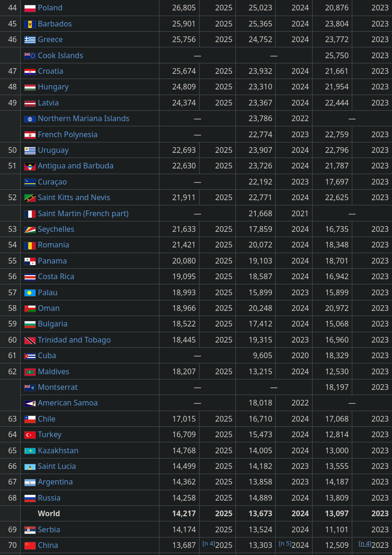
Task: Select Cuba's value 9,605
Action: (x=262, y=356)
